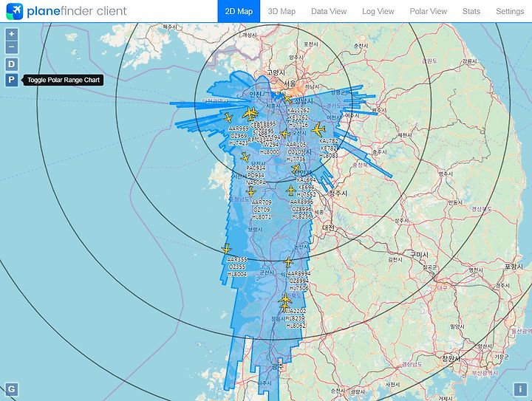532x401 pixels.
Task: Zoom in with the plus button
Action: click(x=12, y=34)
